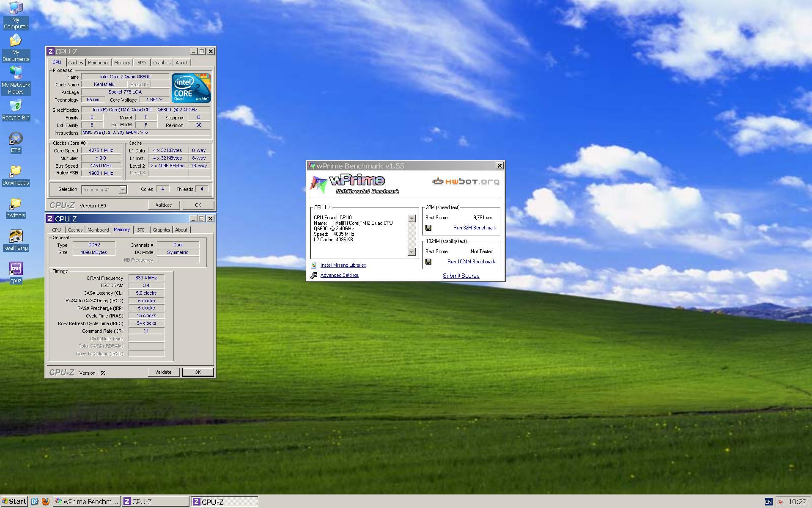
Task: Switch to wPrime Benchmark taskbar button
Action: coord(87,502)
